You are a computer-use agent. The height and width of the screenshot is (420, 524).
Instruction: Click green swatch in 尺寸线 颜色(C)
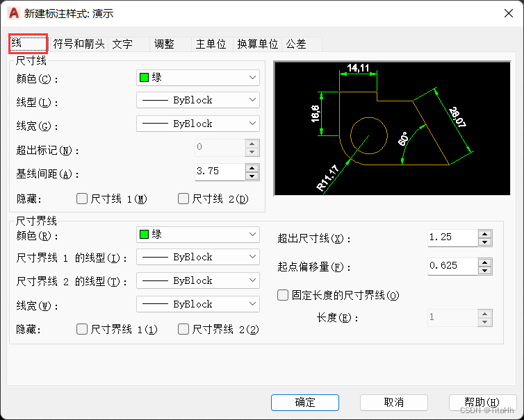(144, 78)
